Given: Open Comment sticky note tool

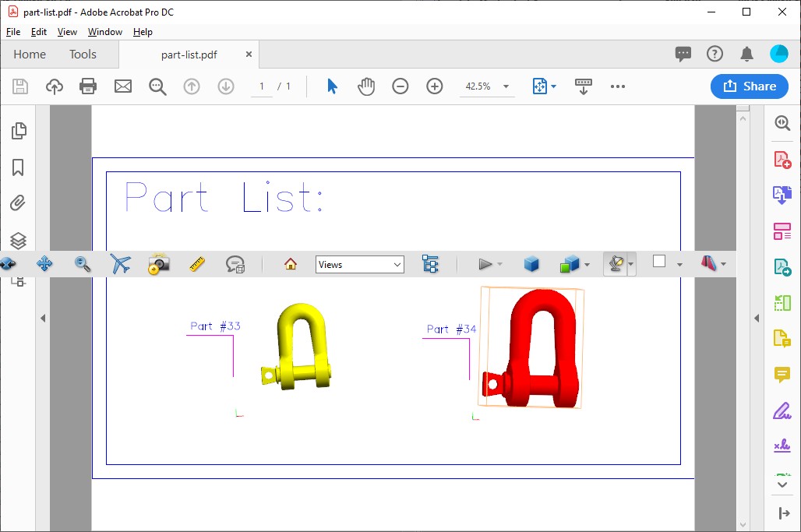Looking at the screenshot, I should point(782,375).
